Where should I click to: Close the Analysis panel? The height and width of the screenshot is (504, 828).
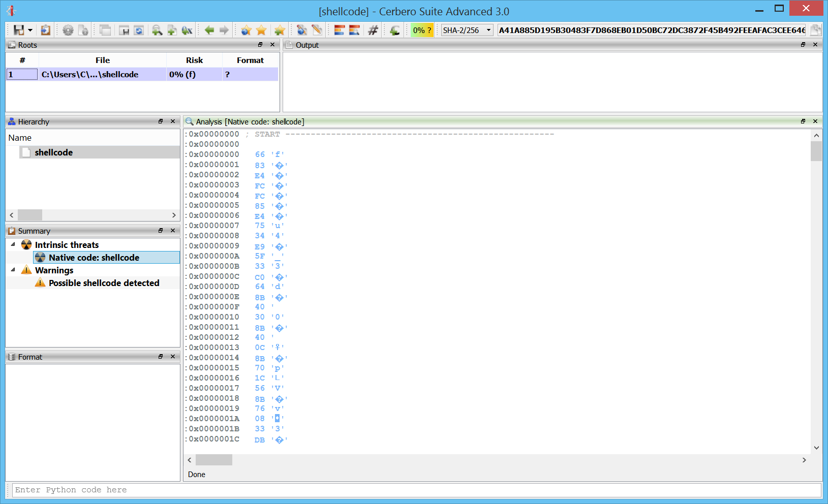click(815, 121)
